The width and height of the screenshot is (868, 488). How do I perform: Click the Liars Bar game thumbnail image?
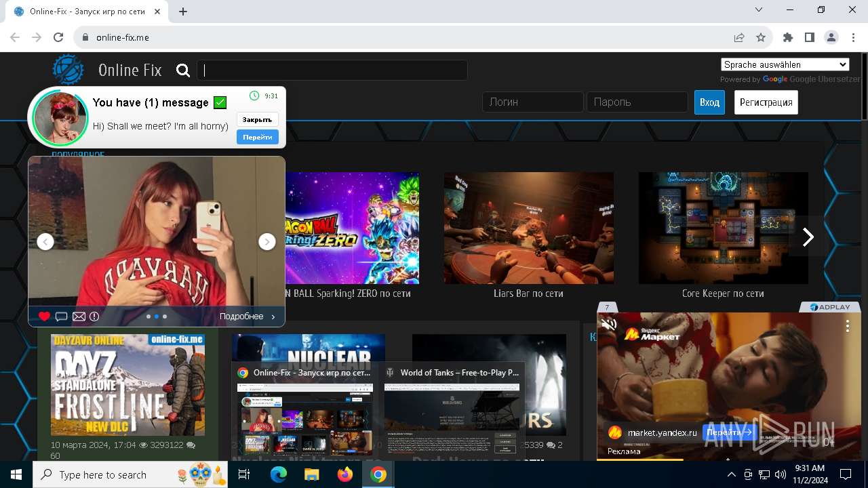click(529, 228)
